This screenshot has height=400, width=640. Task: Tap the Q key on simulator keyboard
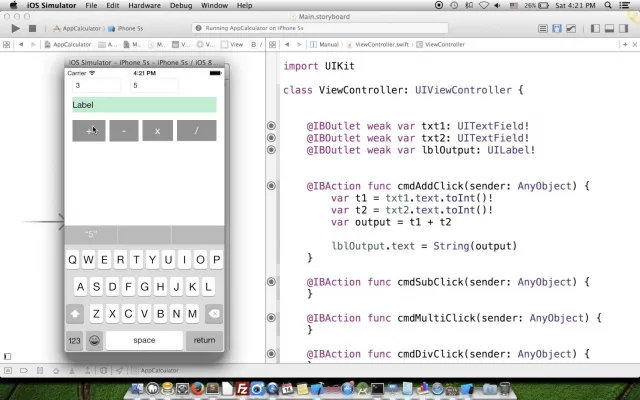tap(72, 260)
